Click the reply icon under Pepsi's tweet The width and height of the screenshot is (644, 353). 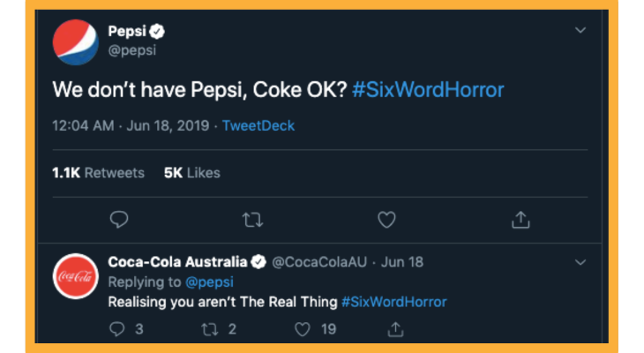click(x=119, y=220)
